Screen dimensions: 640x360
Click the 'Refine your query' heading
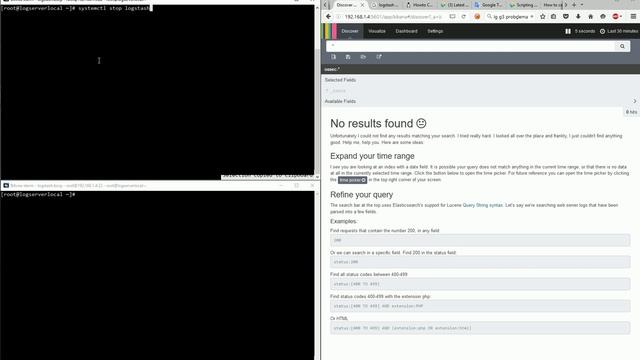click(x=362, y=195)
